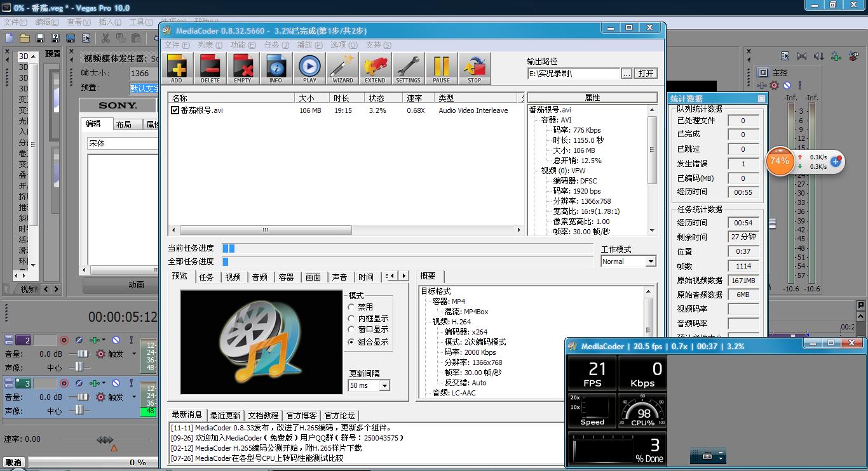This screenshot has height=471, width=868.
Task: Click the PAUSE icon to pause encoding
Action: [441, 69]
